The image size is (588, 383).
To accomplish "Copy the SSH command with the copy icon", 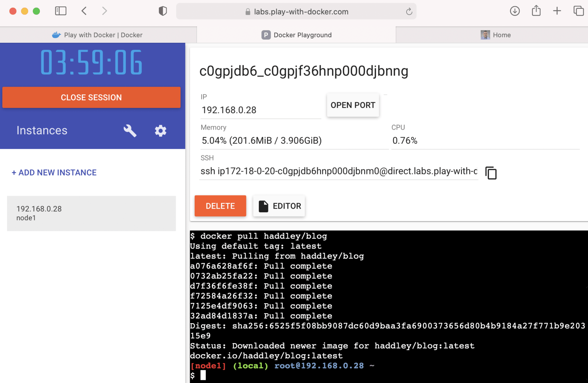I will click(491, 173).
